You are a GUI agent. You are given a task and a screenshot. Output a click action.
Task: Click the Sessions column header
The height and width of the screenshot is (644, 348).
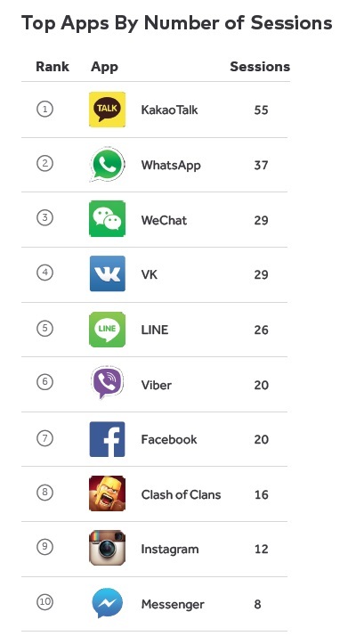click(260, 67)
